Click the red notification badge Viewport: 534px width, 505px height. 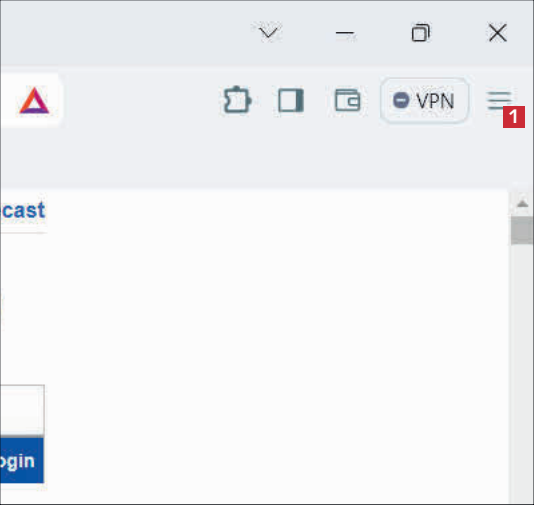tap(514, 117)
